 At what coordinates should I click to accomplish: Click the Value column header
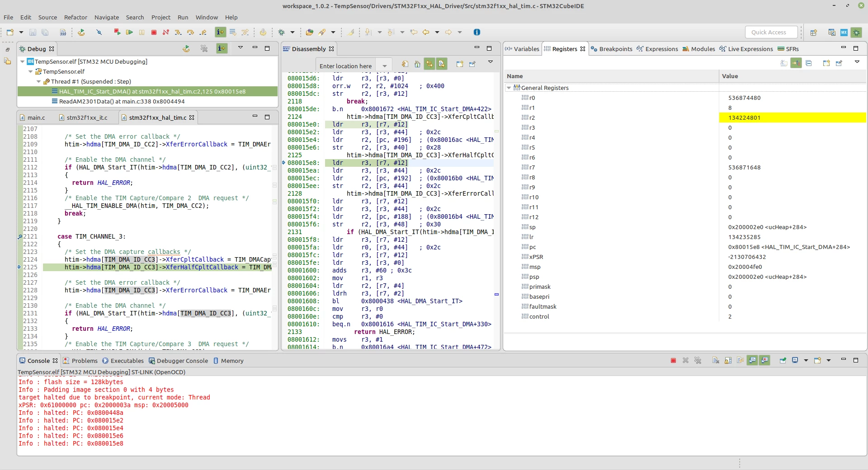[x=792, y=76]
